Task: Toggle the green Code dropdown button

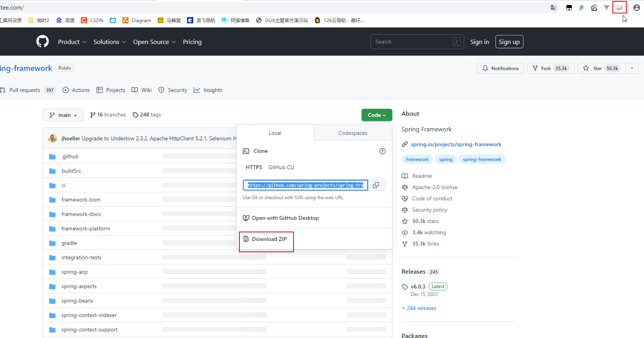Action: (377, 115)
